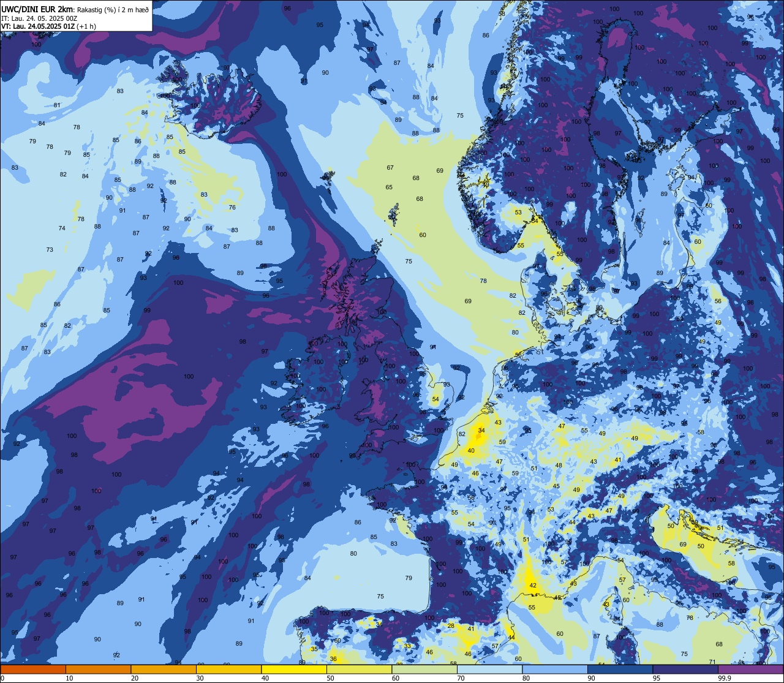784x683 pixels.
Task: Click the 'VT: Lau. 24.05.2025 01Z (+1 h)' line
Action: (x=49, y=26)
